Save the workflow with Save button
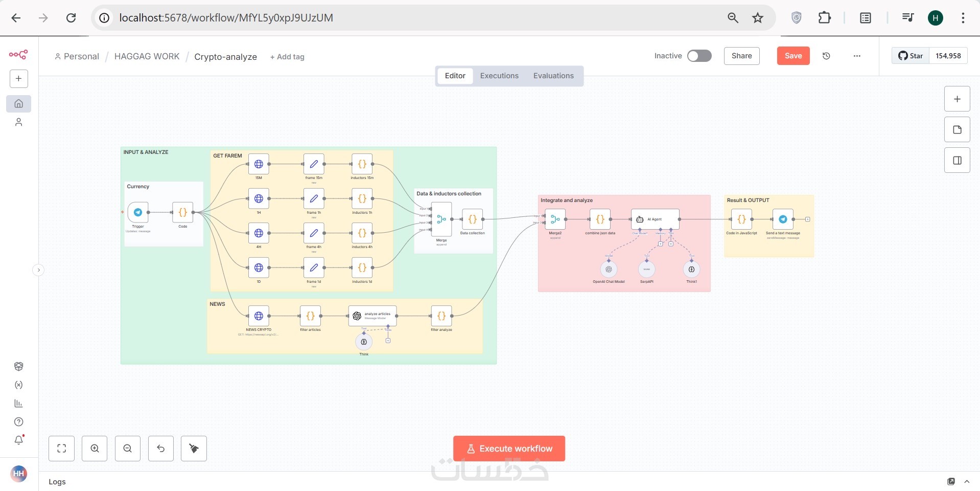The height and width of the screenshot is (491, 980). click(793, 56)
